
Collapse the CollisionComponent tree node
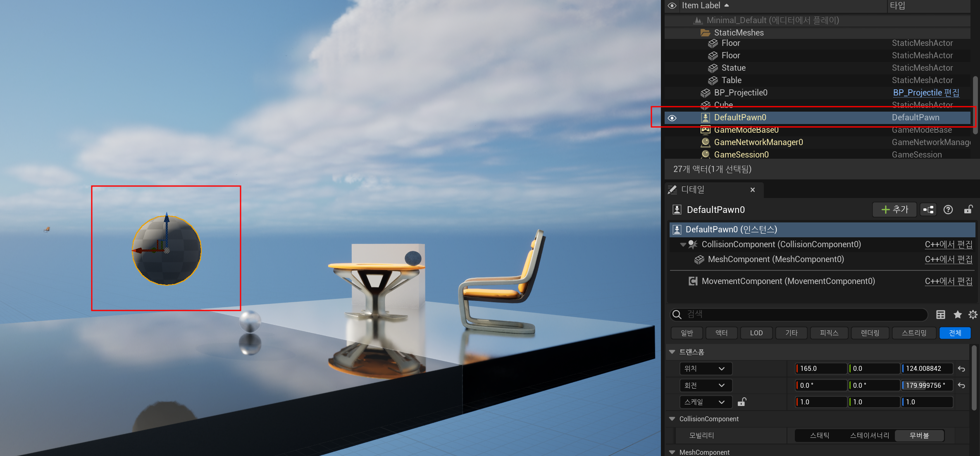683,244
